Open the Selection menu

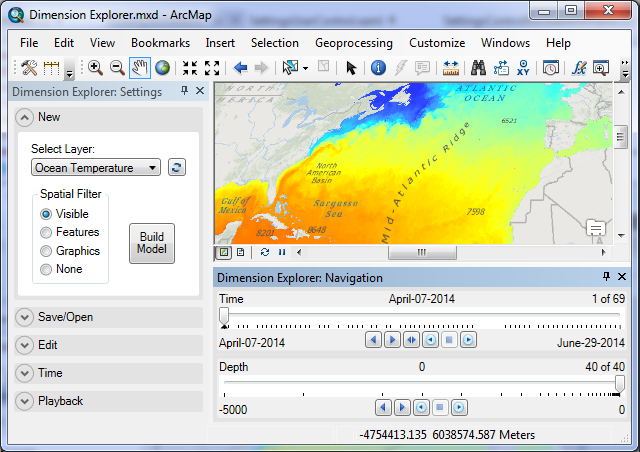coord(275,43)
